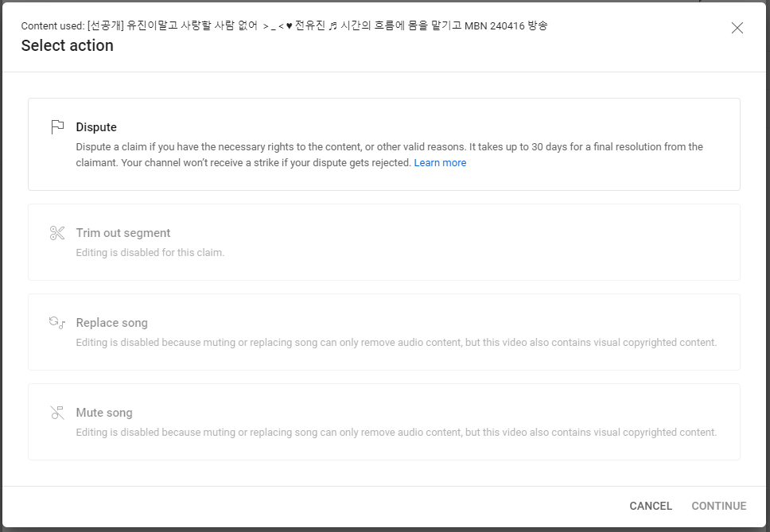Click the Replace song disabled explanation text
Screen dimensions: 770x532
coord(396,343)
